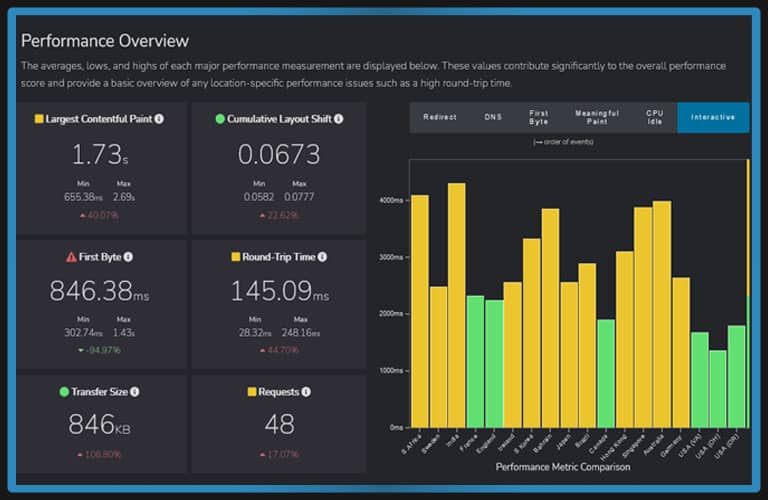The width and height of the screenshot is (768, 500).
Task: Click the Bahrain bar in the chart
Action: tap(551, 318)
